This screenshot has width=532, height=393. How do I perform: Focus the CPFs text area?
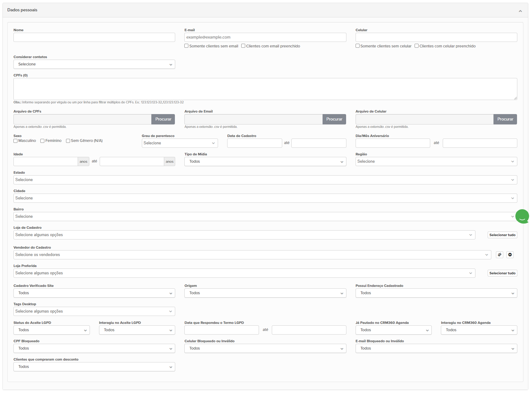click(x=265, y=89)
